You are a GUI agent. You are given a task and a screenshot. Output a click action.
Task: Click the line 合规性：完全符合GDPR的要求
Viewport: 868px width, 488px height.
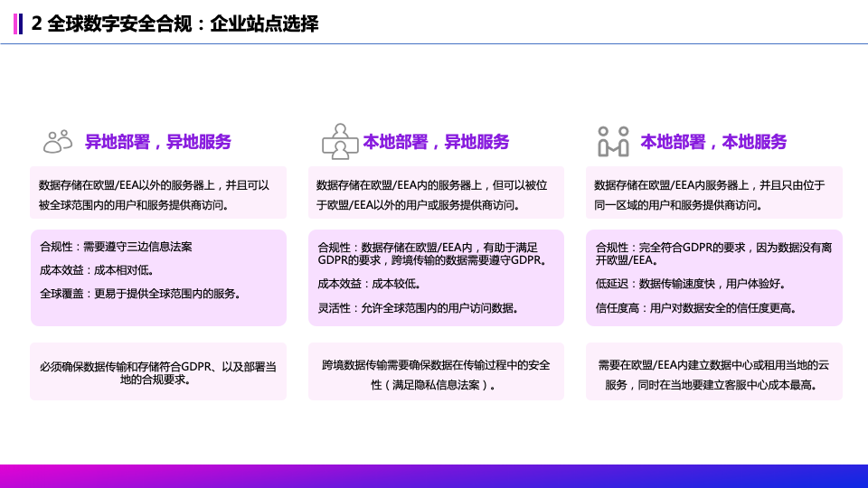[x=670, y=248]
